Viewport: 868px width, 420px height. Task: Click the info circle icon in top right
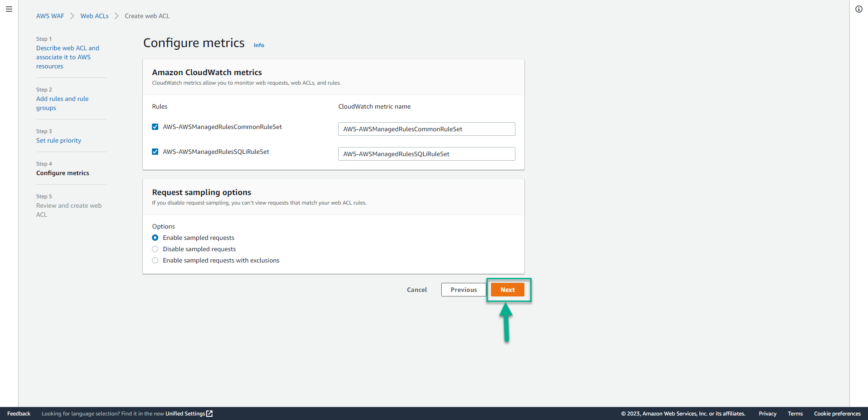tap(859, 9)
